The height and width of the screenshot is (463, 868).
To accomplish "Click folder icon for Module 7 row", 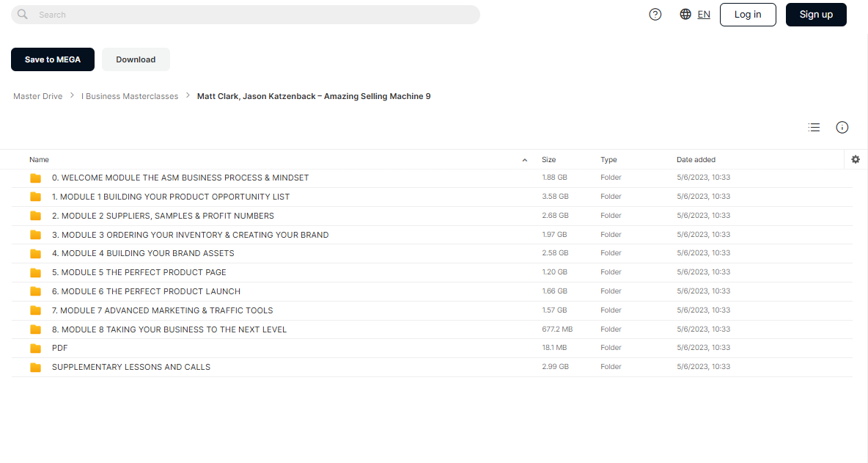I will point(35,310).
